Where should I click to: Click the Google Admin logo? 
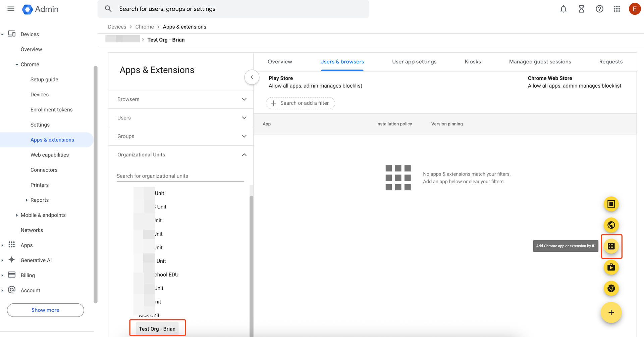click(x=40, y=9)
